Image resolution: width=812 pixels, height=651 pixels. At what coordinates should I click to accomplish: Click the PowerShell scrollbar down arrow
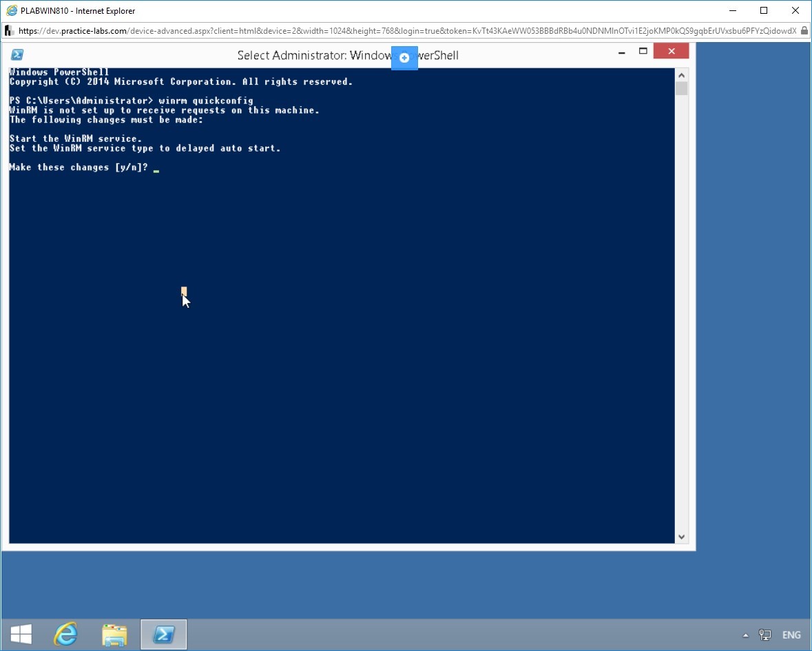682,537
